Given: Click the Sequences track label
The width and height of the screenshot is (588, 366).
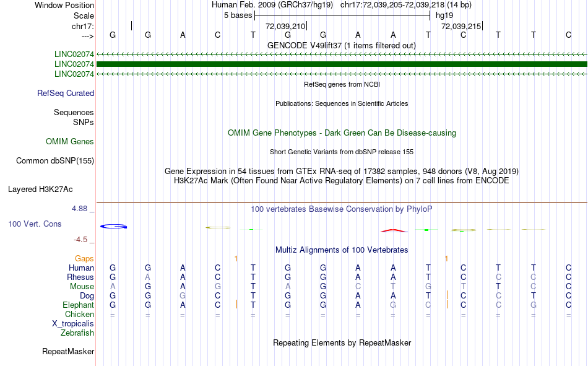Looking at the screenshot, I should point(74,112).
